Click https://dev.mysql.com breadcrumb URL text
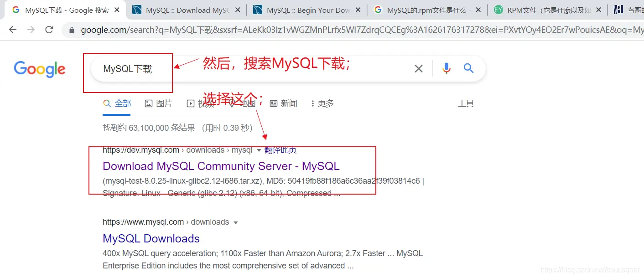Viewport: 644px width, 278px height. click(141, 150)
